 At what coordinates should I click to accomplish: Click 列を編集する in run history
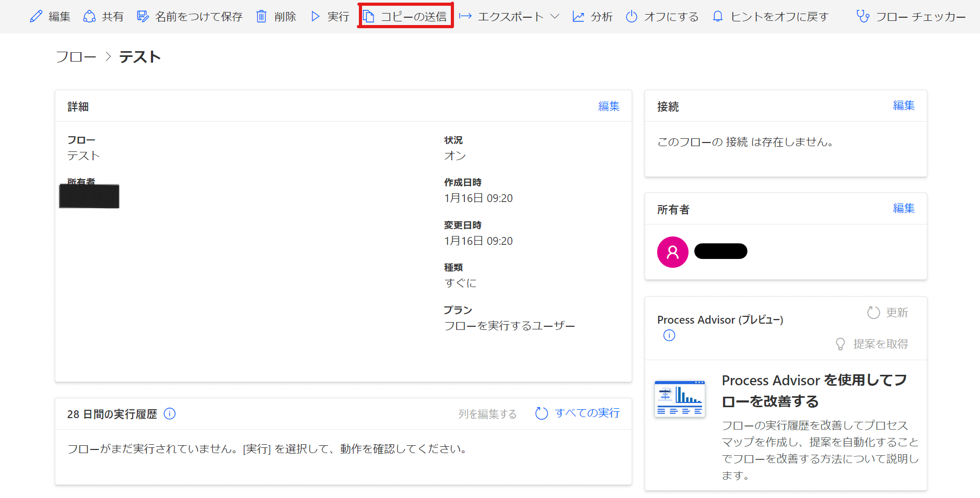coord(487,414)
